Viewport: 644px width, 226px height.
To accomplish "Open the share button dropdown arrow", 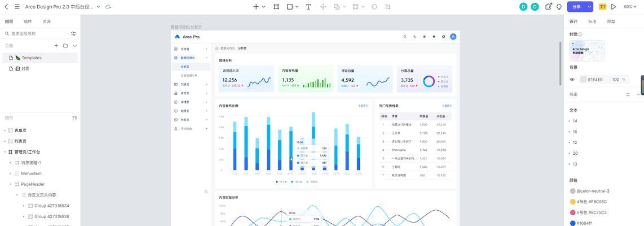I will pos(590,7).
